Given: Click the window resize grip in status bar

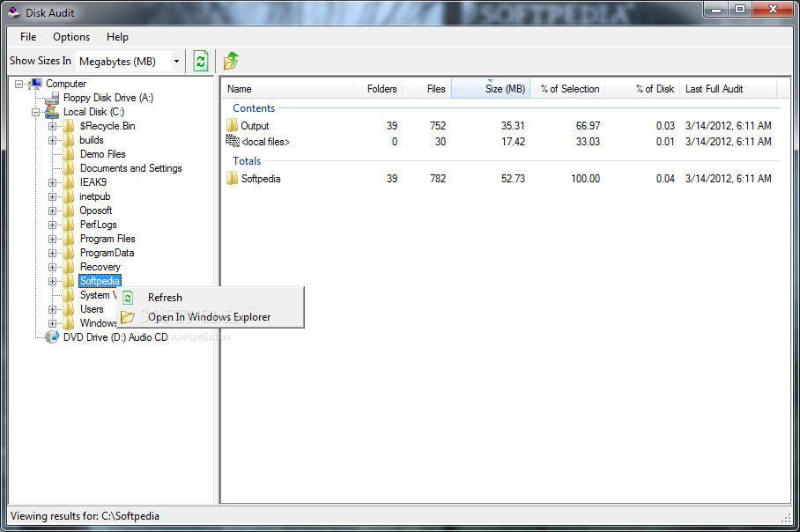Looking at the screenshot, I should pos(785,518).
